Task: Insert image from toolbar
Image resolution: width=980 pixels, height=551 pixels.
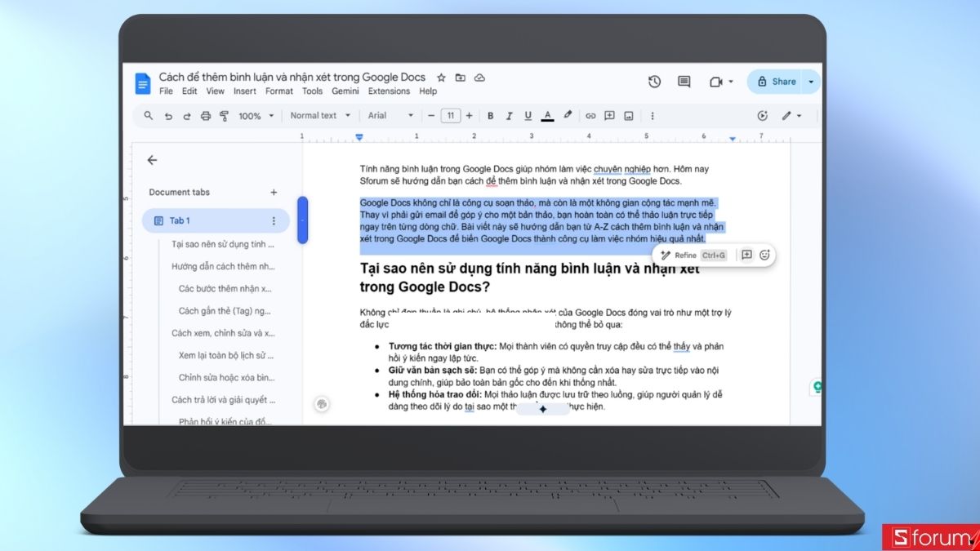Action: [x=629, y=116]
